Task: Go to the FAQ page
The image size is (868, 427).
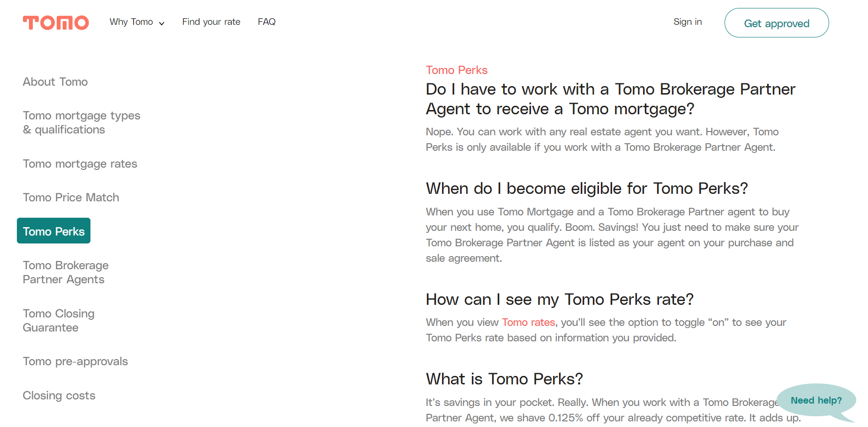Action: pos(267,22)
